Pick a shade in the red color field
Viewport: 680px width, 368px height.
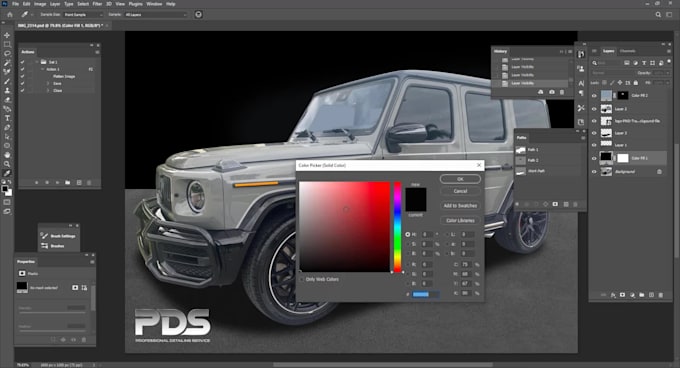(x=344, y=227)
